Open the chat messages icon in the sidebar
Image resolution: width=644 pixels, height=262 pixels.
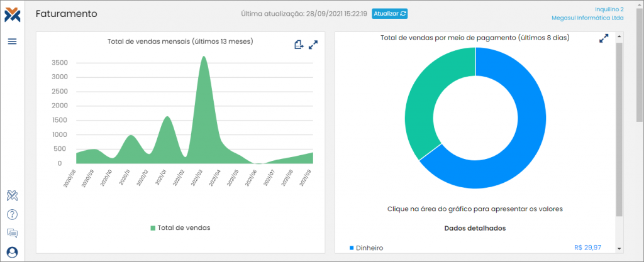(12, 233)
